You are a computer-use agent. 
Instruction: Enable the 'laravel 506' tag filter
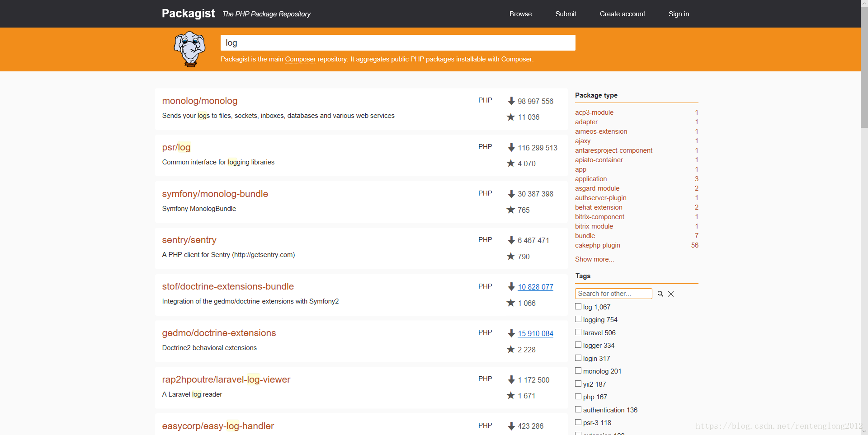578,332
